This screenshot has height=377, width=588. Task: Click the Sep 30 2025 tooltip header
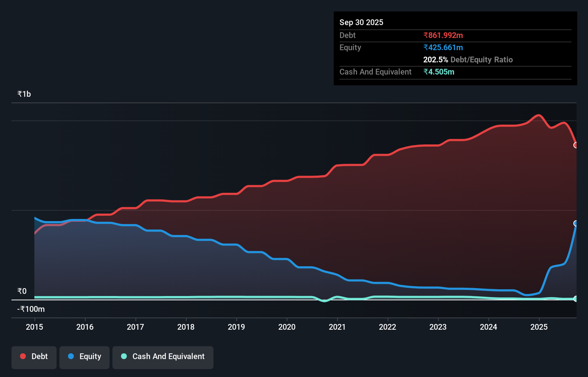point(361,22)
